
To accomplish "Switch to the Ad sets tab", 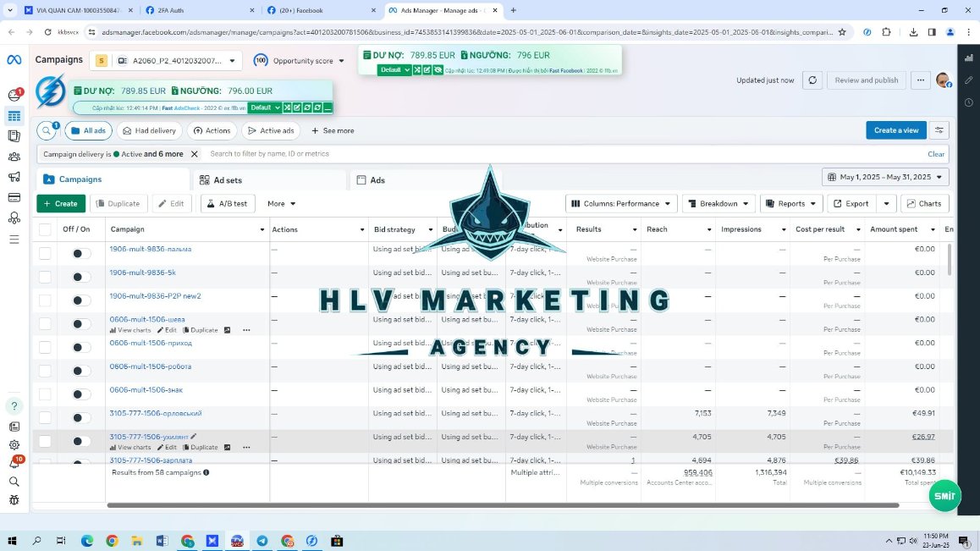I will pyautogui.click(x=269, y=180).
